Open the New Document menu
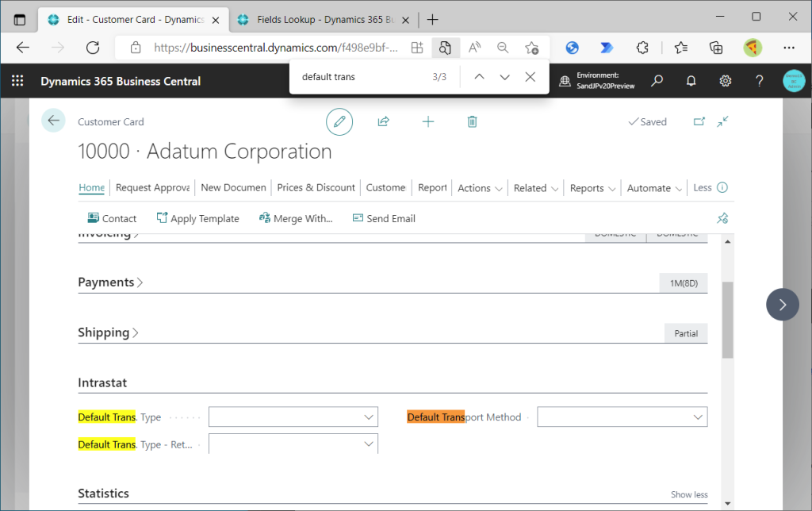Image resolution: width=812 pixels, height=511 pixels. click(x=234, y=187)
